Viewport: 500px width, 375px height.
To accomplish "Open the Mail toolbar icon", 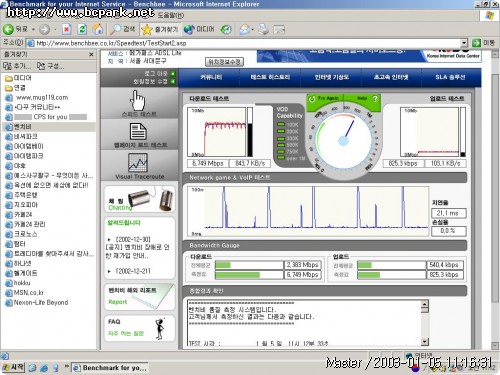I will click(x=244, y=30).
